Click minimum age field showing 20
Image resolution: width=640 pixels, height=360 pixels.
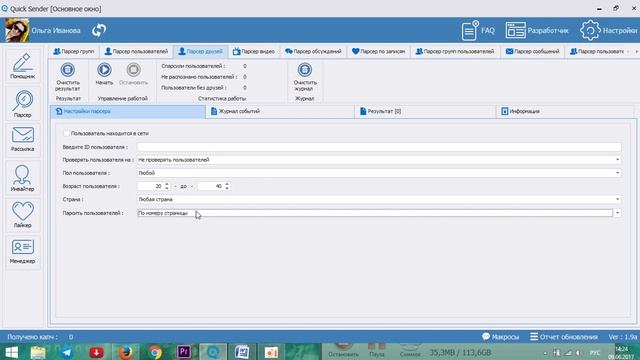(150, 186)
